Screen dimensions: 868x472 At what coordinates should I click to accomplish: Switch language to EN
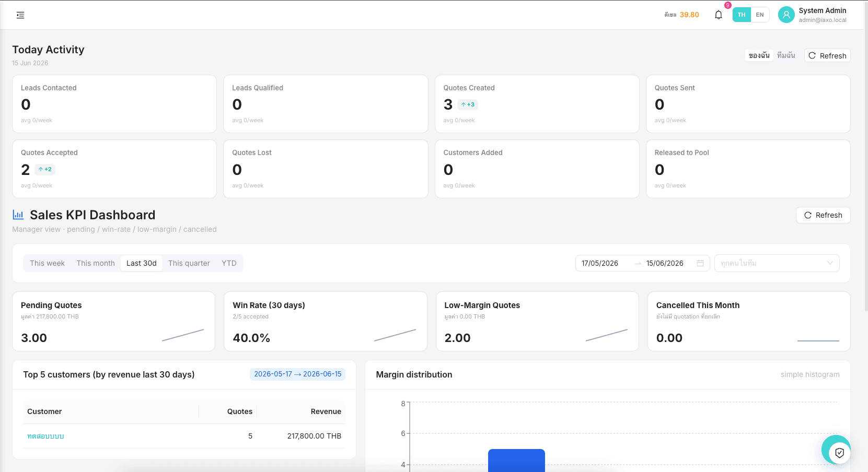click(760, 15)
